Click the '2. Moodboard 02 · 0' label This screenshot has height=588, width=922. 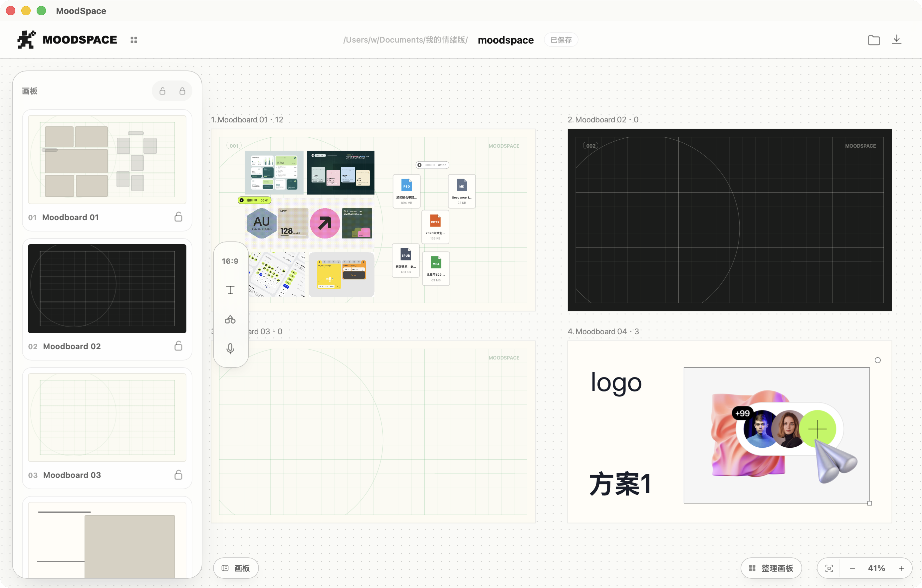point(603,119)
